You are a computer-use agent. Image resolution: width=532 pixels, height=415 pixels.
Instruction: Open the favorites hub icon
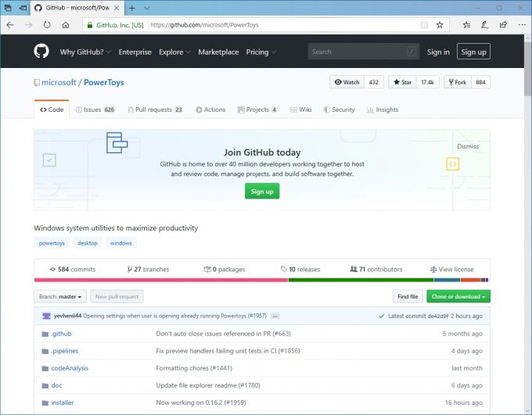466,25
